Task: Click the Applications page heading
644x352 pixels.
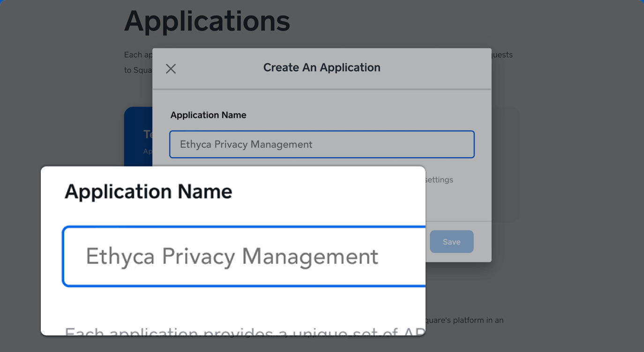Action: [207, 21]
